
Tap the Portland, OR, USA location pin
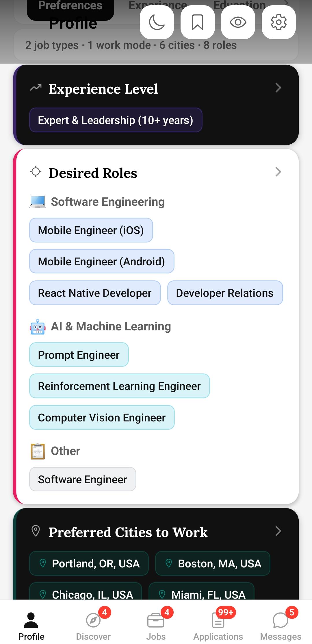point(43,563)
